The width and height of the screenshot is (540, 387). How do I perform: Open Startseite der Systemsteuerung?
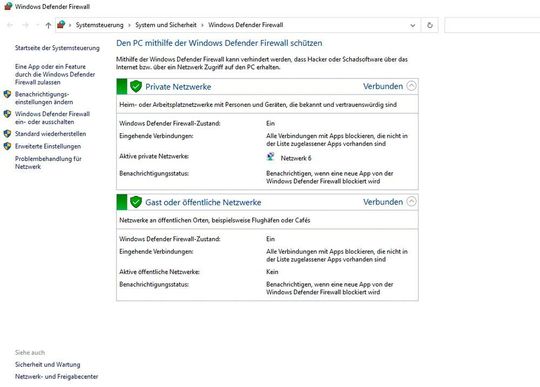click(57, 48)
